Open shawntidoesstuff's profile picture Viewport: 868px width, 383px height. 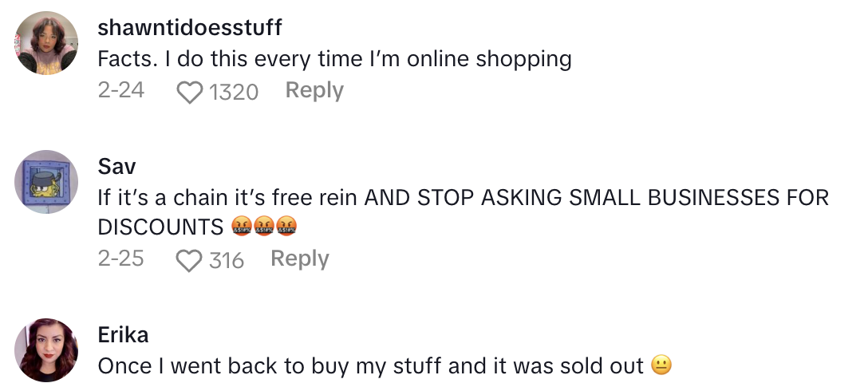point(47,44)
